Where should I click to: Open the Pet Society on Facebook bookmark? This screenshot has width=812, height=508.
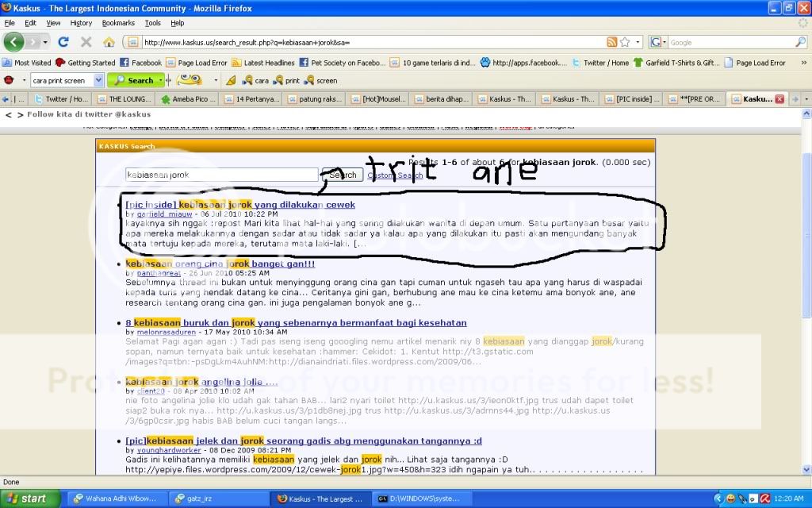click(x=343, y=63)
